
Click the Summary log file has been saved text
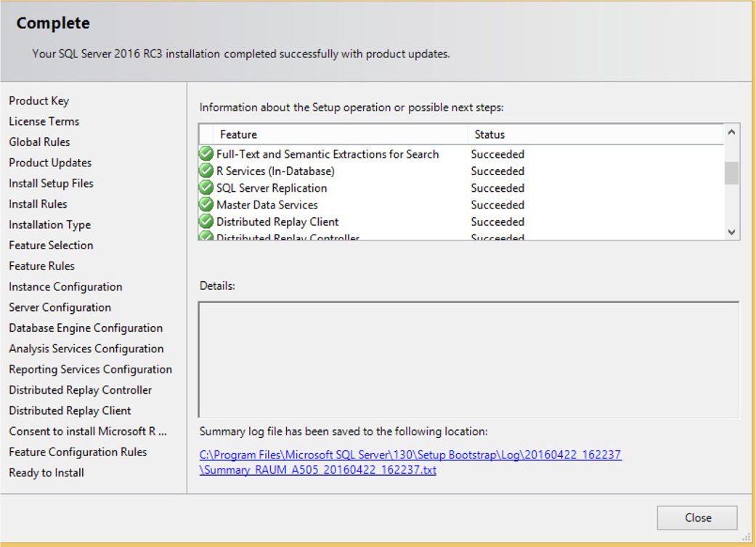click(x=344, y=431)
